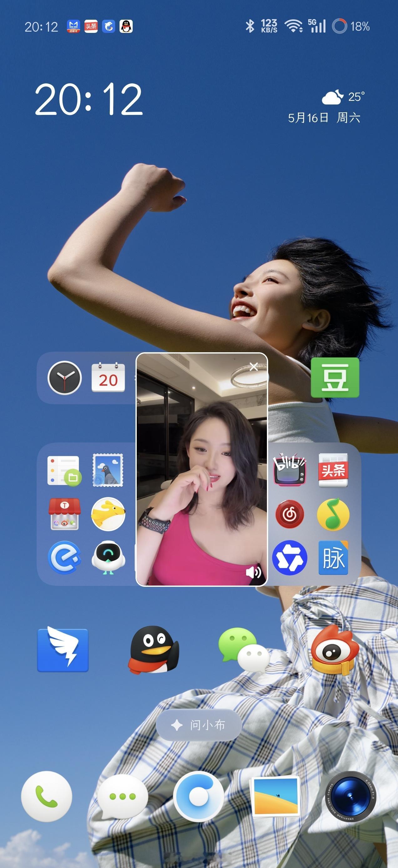This screenshot has height=868, width=398.
Task: Open the yellow Xianyu fish app
Action: [x=108, y=514]
